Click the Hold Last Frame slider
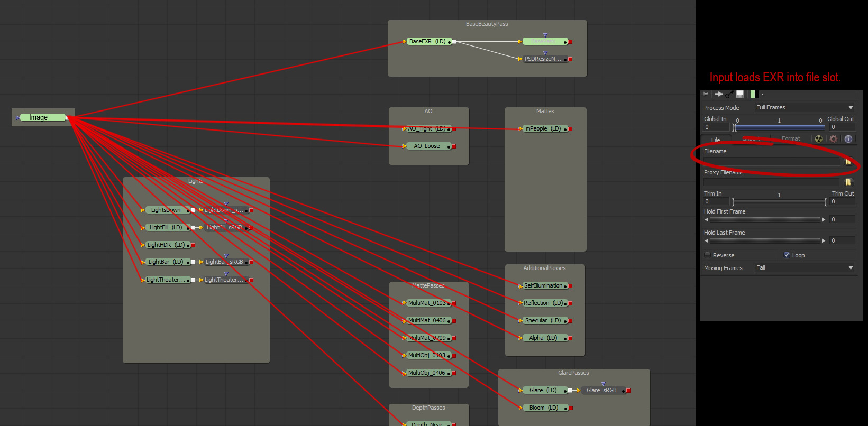The width and height of the screenshot is (868, 426). click(765, 240)
